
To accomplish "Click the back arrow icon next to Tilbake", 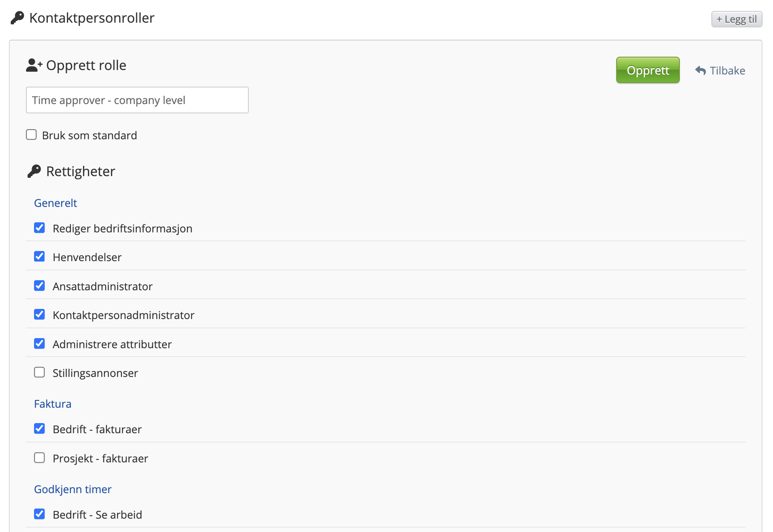I will [700, 70].
